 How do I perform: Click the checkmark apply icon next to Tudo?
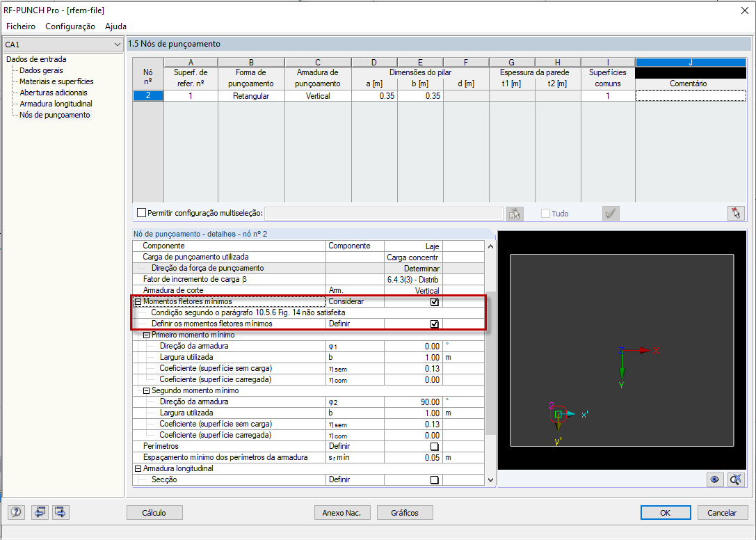click(611, 214)
